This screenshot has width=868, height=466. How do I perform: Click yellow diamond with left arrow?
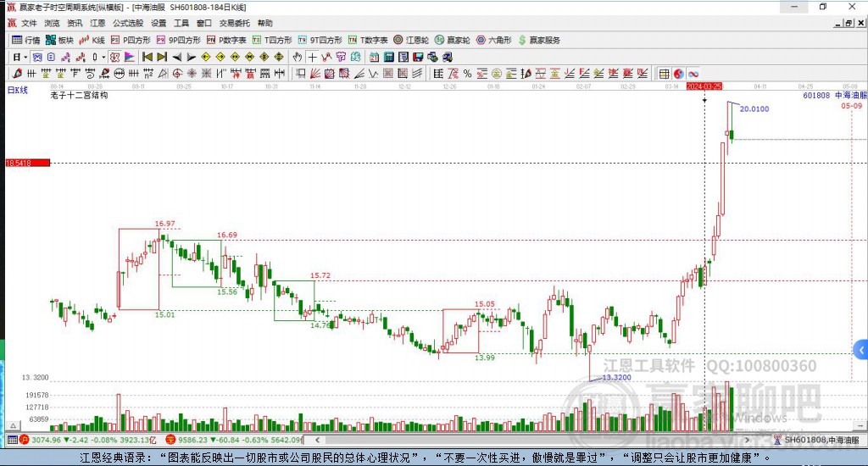point(206,57)
